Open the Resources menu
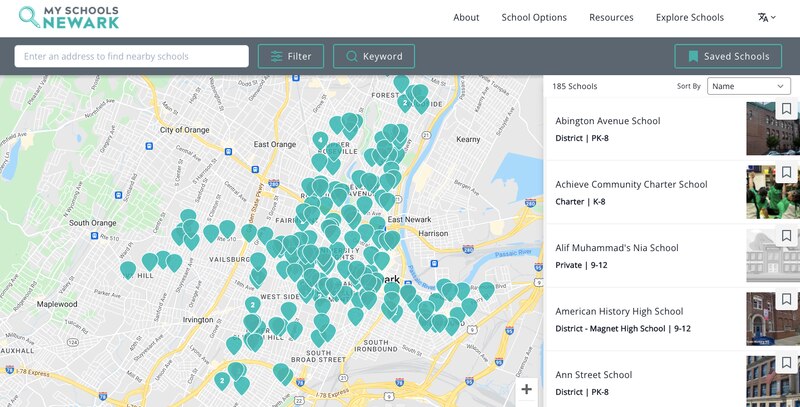 pos(611,17)
